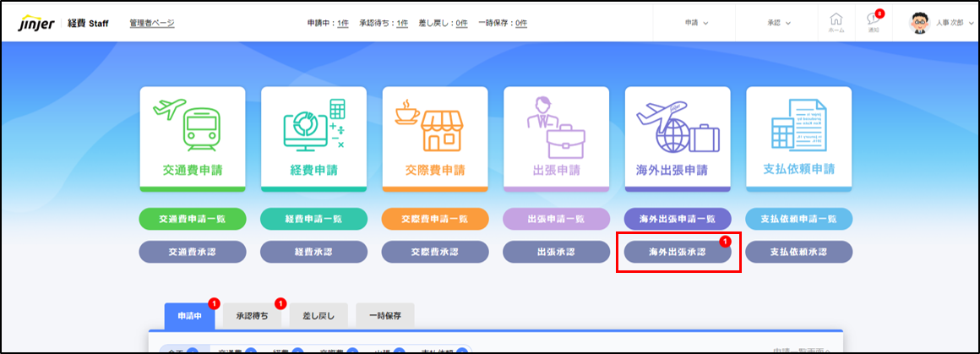The height and width of the screenshot is (354, 980).
Task: Expand the 承認 dropdown in header
Action: click(x=779, y=23)
